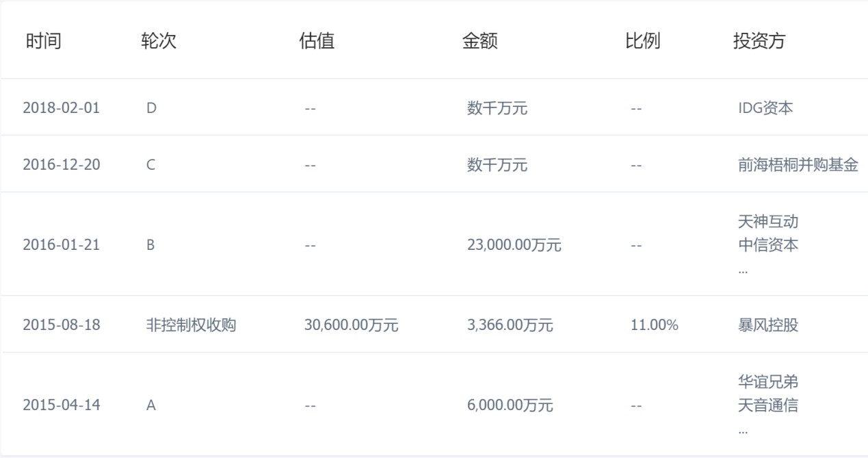This screenshot has height=458, width=868.
Task: Select the 30,600.00万元 valuation cell
Action: (x=351, y=325)
